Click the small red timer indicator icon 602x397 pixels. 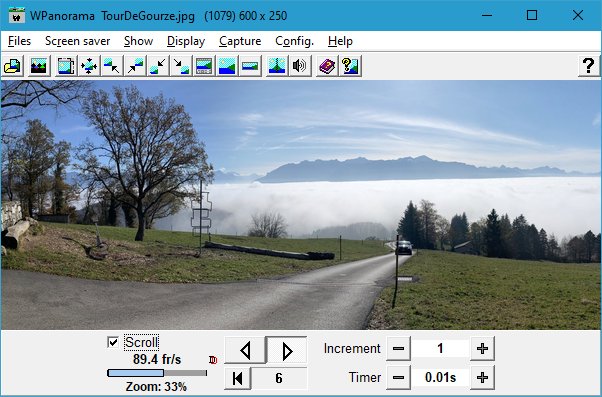point(213,360)
